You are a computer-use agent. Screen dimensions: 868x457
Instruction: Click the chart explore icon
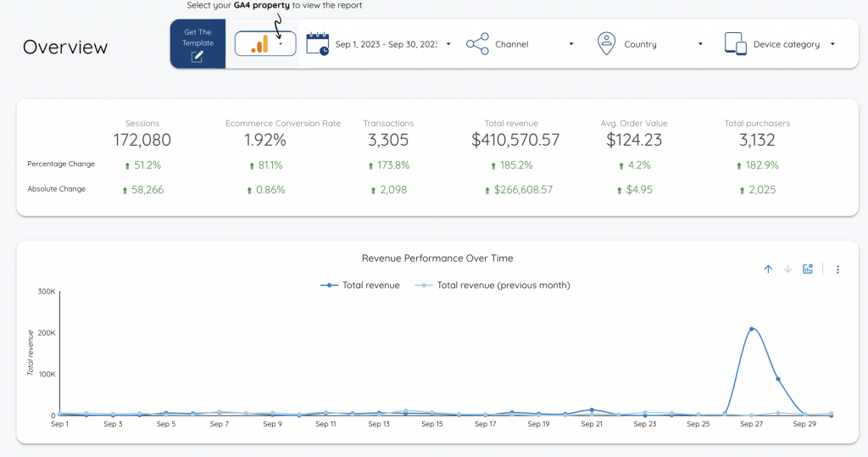[x=808, y=270]
